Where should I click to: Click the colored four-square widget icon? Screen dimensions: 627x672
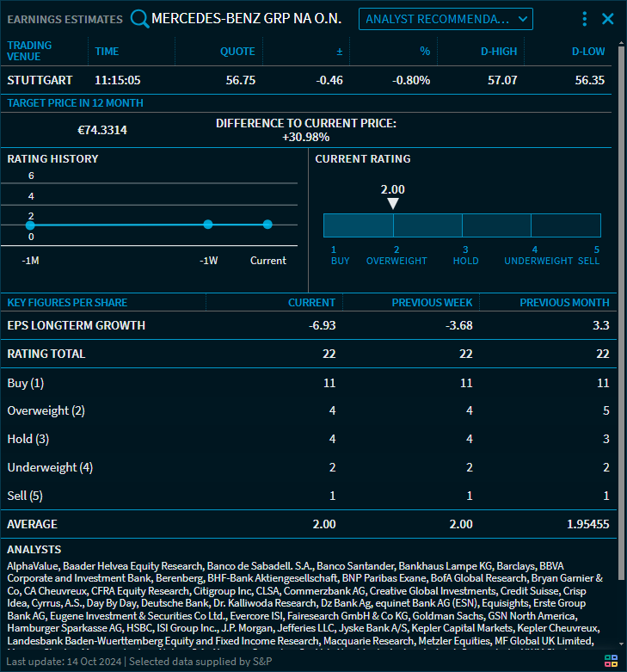(x=612, y=661)
